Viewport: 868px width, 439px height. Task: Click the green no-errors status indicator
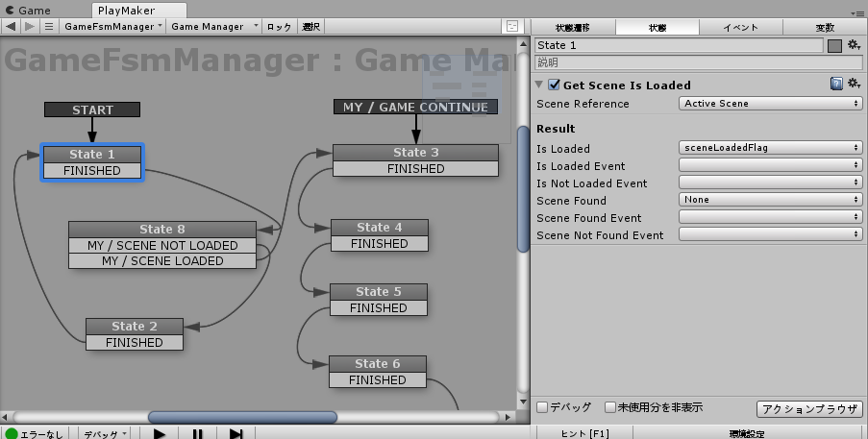click(12, 434)
